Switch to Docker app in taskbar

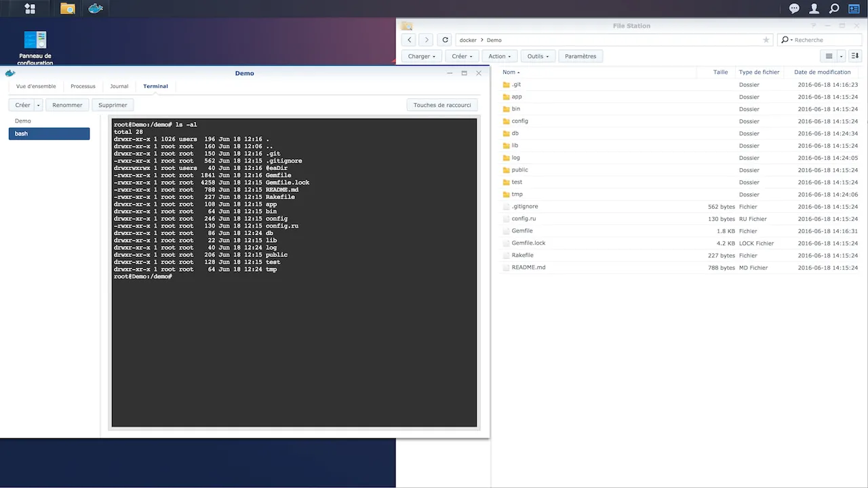pos(96,9)
